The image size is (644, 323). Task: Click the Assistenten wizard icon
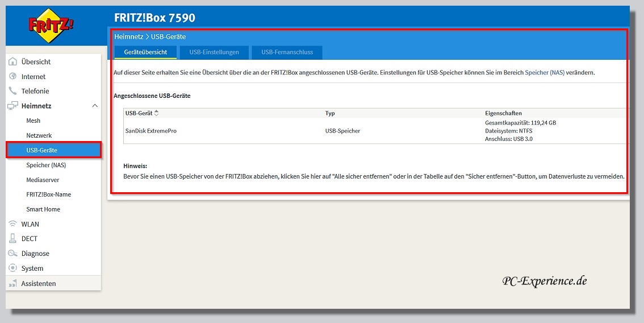[x=13, y=283]
